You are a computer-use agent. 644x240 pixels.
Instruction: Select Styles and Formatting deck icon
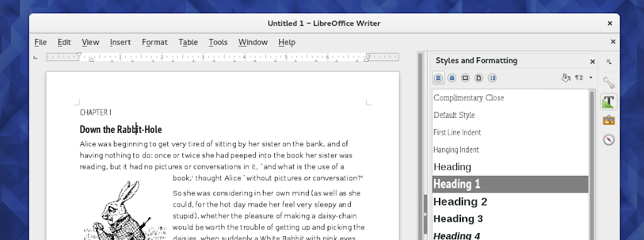click(x=609, y=101)
